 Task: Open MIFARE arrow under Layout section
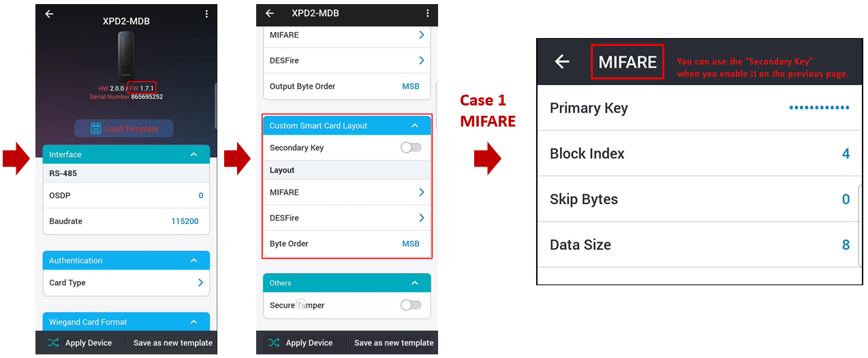421,193
